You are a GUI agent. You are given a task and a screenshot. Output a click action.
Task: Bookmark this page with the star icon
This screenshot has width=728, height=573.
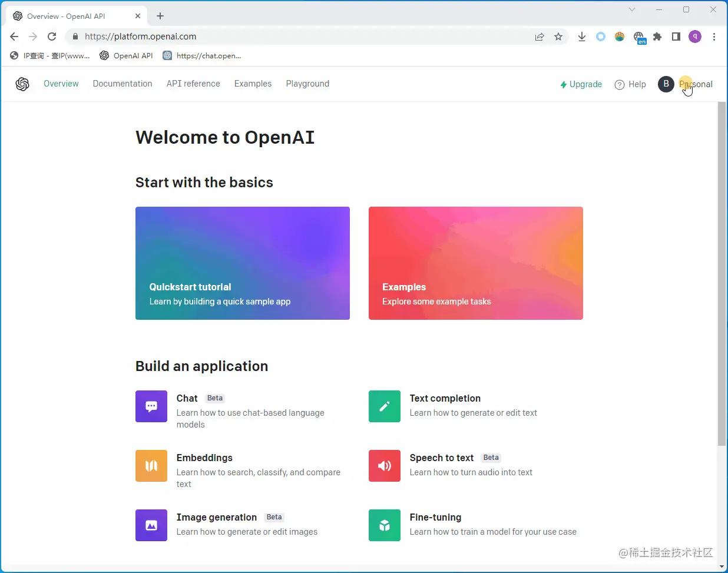[558, 37]
